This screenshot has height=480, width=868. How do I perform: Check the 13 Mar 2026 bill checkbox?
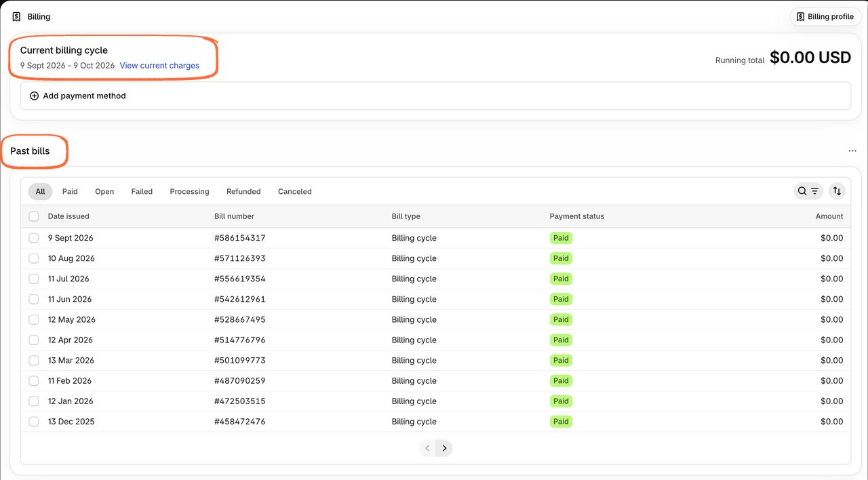pyautogui.click(x=34, y=360)
